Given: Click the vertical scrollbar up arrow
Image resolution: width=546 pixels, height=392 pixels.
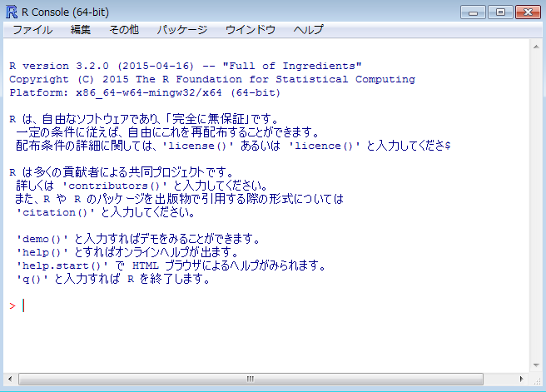Looking at the screenshot, I should [536, 47].
